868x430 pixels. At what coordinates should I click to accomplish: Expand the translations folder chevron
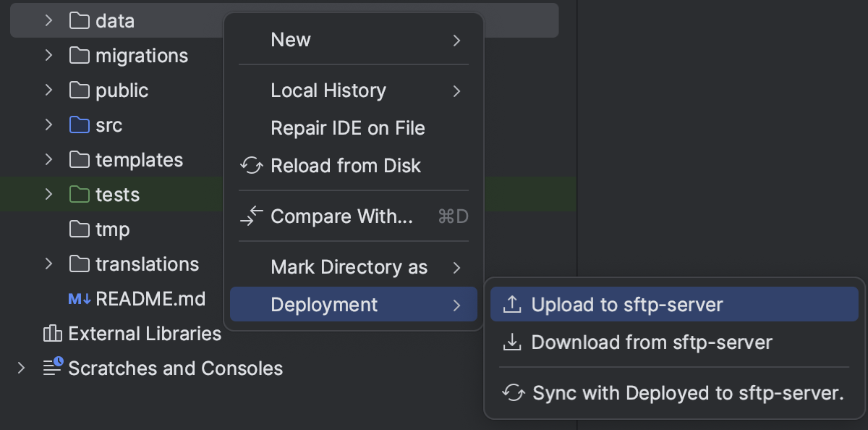[x=48, y=264]
